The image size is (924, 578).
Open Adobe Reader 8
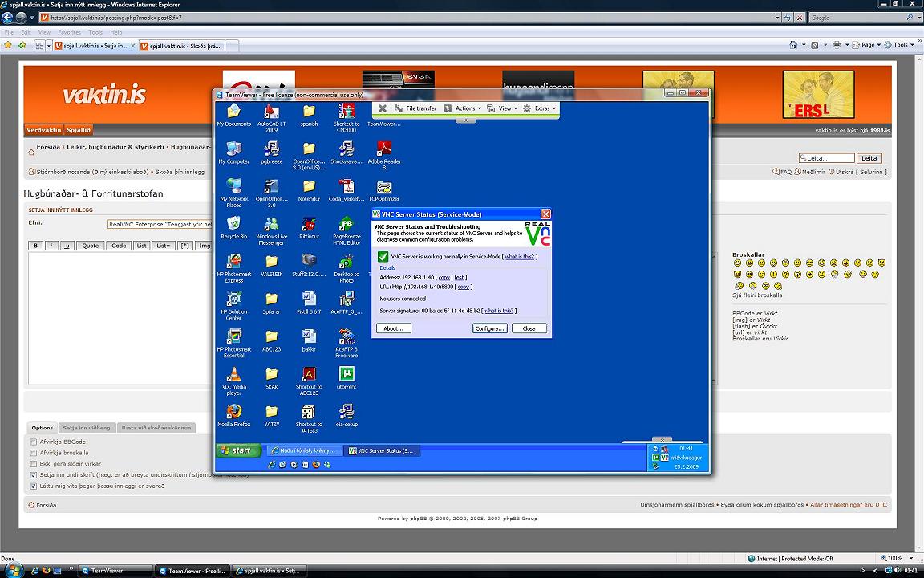383,150
